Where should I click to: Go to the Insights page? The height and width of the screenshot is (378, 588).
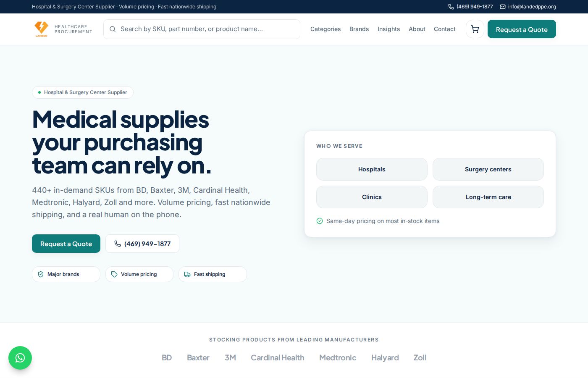coord(388,29)
